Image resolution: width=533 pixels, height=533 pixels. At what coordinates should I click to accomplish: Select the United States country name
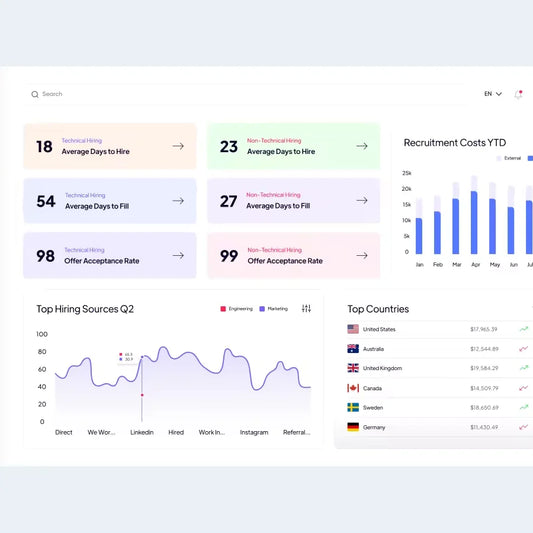pos(379,329)
